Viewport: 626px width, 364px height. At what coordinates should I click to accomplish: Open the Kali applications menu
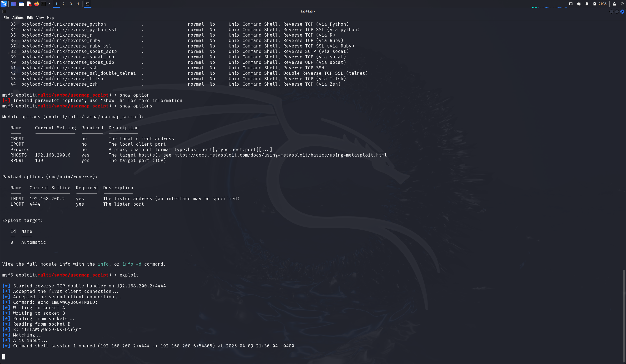pyautogui.click(x=4, y=4)
